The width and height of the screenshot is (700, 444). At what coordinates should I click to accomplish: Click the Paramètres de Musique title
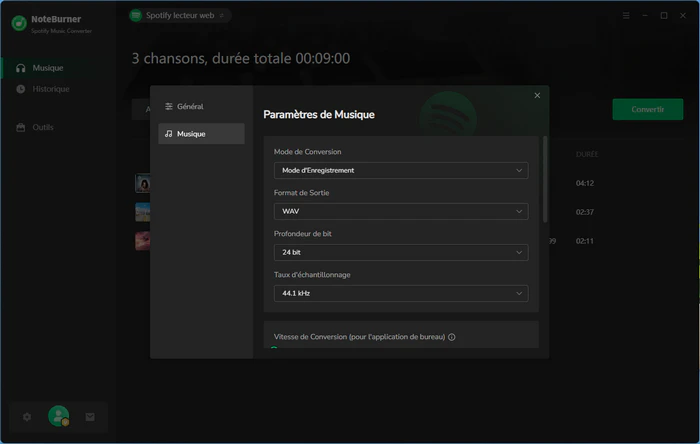[x=319, y=115]
